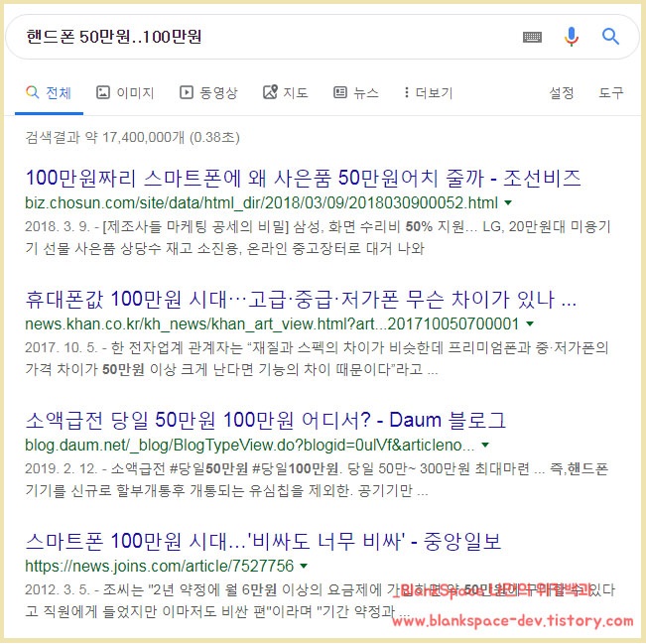Click the magnifier icon beside 전체

coord(32,92)
